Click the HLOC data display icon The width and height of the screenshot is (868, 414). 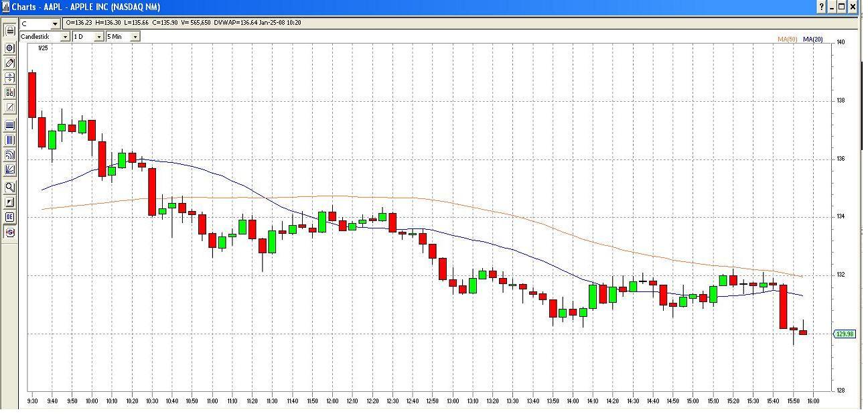(x=10, y=93)
